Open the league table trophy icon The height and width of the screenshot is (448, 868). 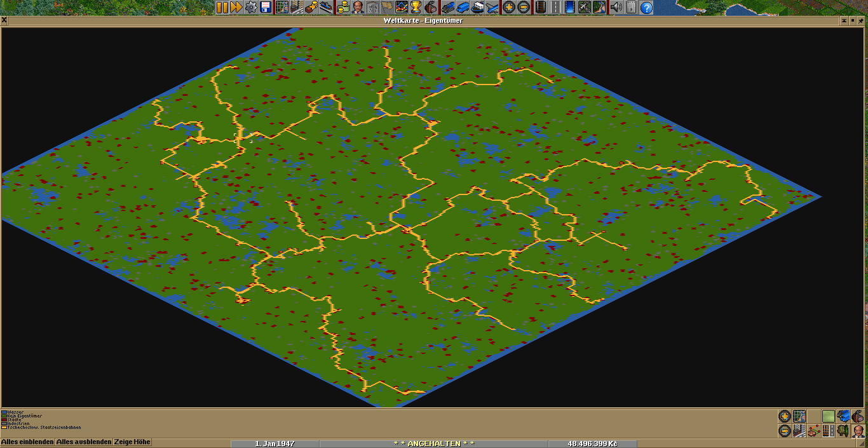coord(416,8)
